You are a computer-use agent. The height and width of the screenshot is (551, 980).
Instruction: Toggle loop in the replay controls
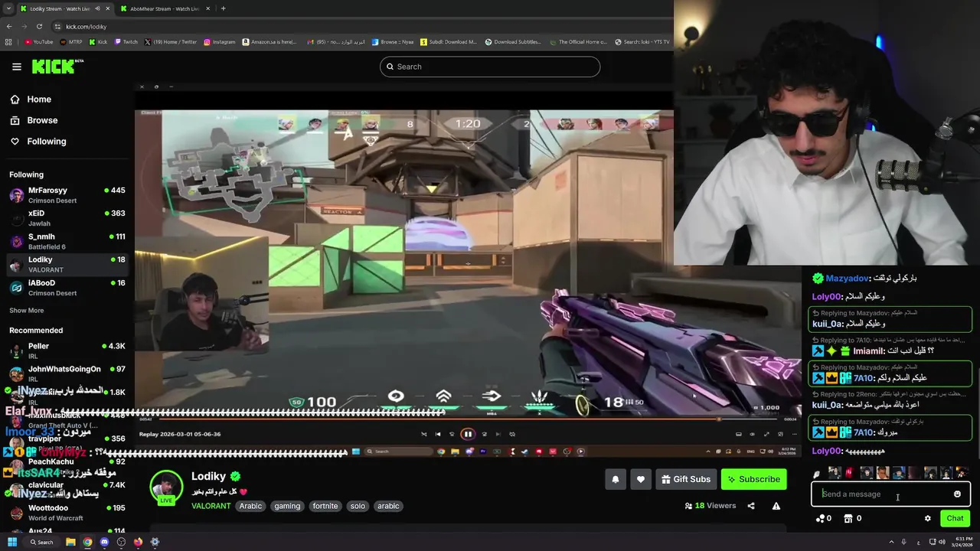pyautogui.click(x=512, y=434)
